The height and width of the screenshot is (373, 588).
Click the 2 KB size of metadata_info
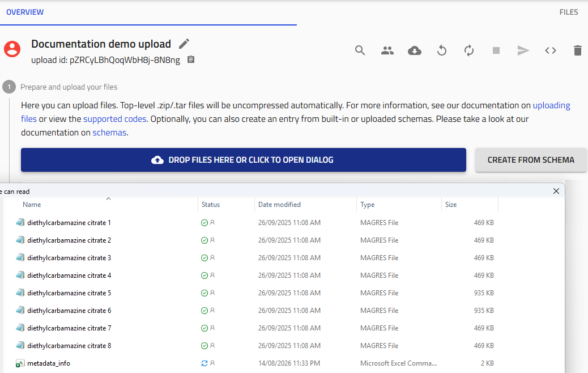tap(487, 363)
